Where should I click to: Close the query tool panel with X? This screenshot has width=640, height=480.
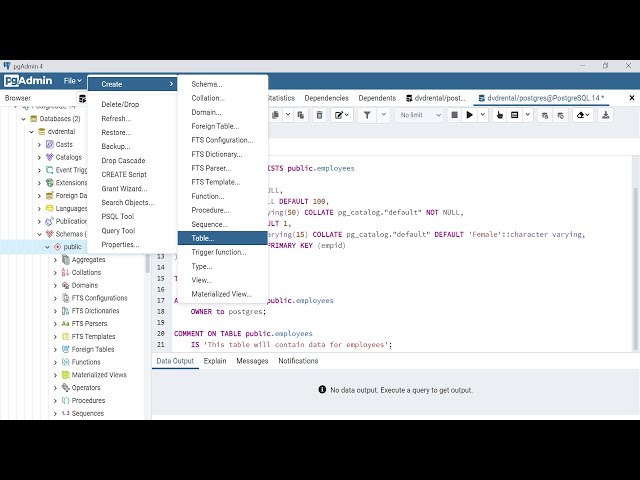(632, 98)
